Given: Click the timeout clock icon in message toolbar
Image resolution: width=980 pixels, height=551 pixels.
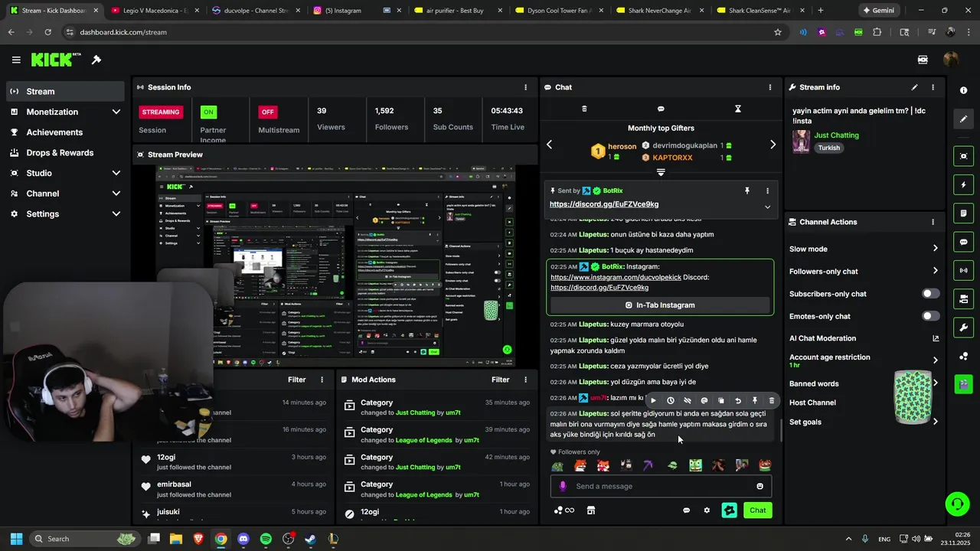Looking at the screenshot, I should pyautogui.click(x=671, y=400).
